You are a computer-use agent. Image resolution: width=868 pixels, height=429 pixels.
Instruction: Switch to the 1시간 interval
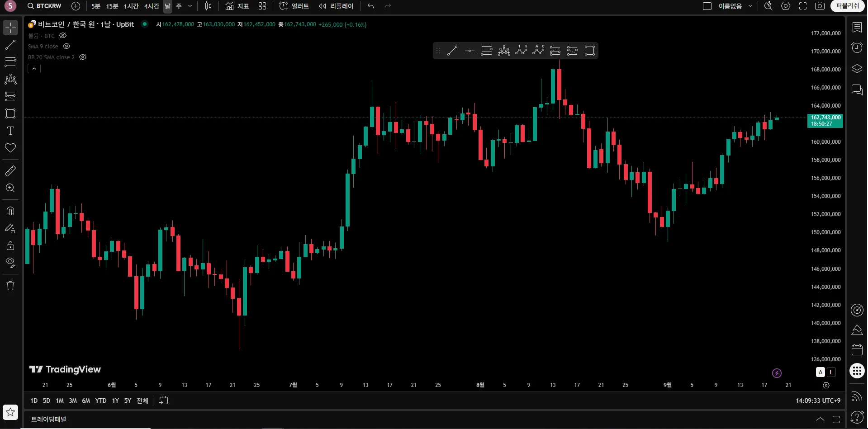click(x=131, y=6)
